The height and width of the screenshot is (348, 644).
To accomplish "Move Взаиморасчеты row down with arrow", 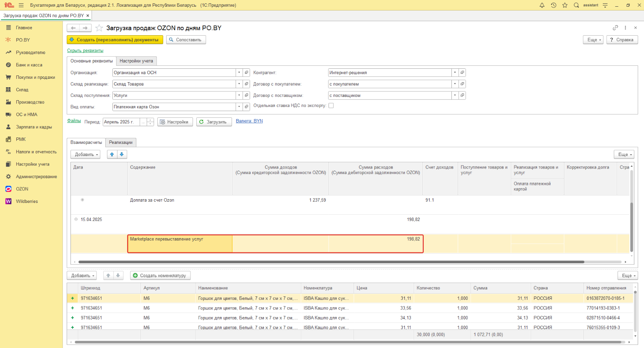I will [x=122, y=154].
